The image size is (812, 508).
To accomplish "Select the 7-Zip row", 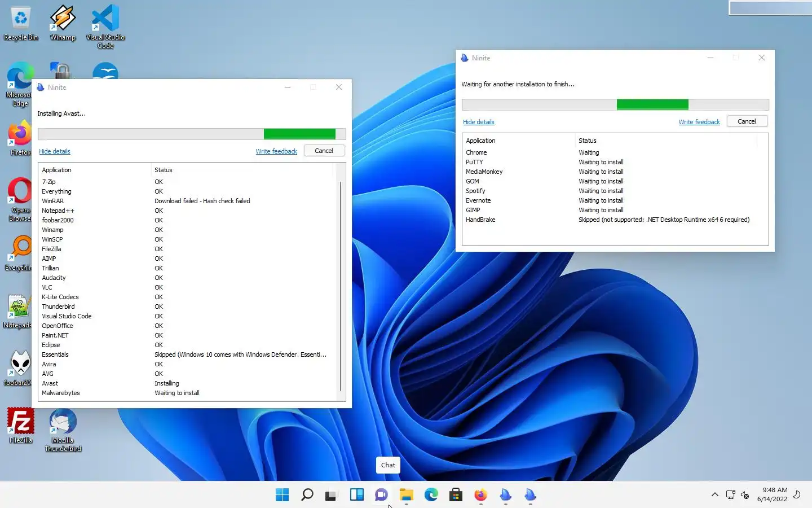I will [187, 182].
